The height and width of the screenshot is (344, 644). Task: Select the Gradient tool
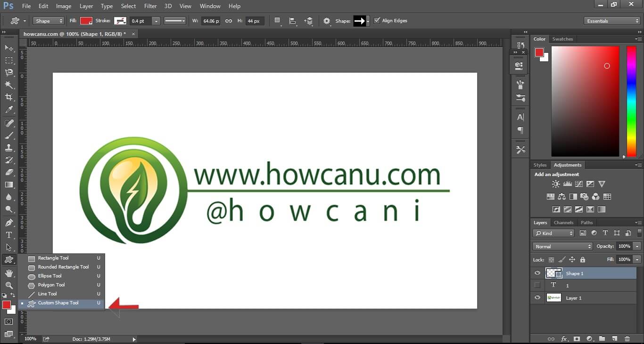click(9, 185)
